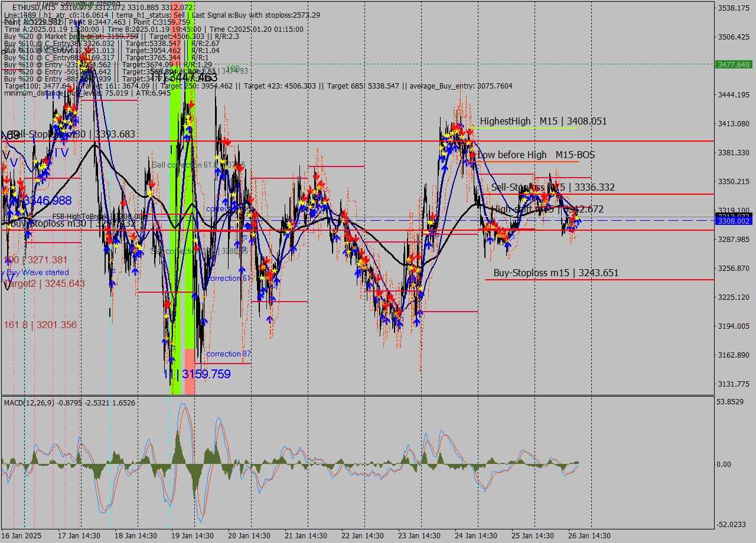Click the 3538.175 price axis value
Screen dimensions: 756x543
(x=732, y=8)
